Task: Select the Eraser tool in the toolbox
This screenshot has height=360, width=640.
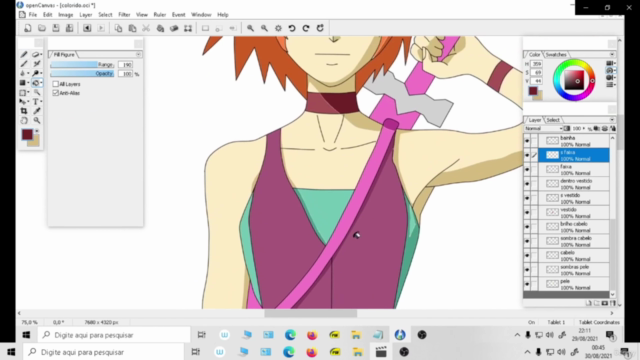Action: point(36,55)
